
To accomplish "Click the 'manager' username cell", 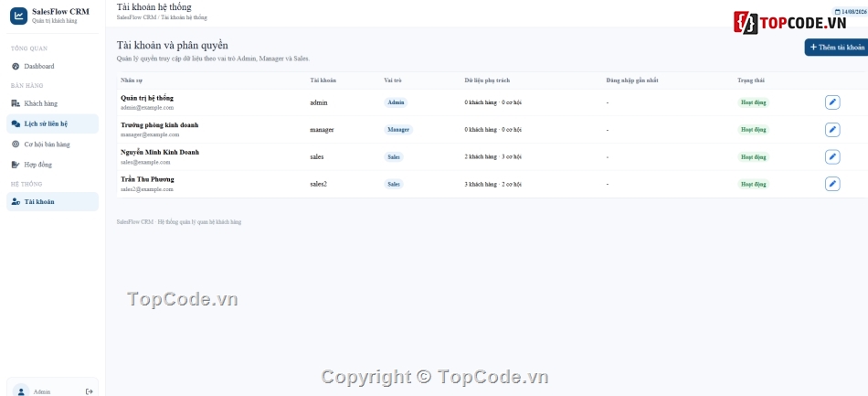I will tap(322, 130).
